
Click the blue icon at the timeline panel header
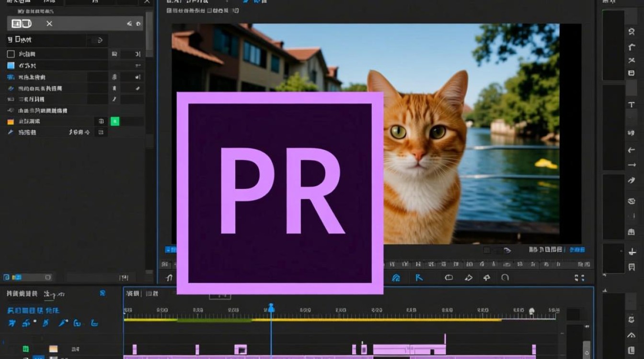102,293
